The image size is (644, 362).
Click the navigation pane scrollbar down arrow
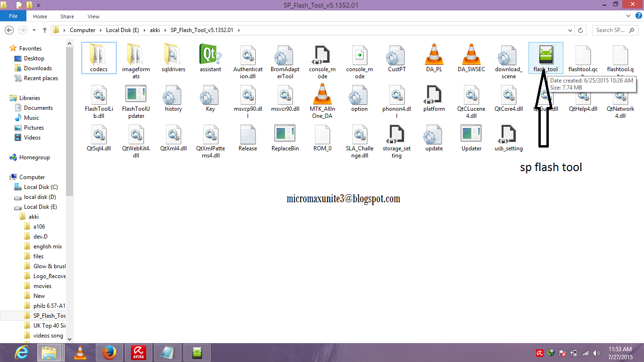70,338
